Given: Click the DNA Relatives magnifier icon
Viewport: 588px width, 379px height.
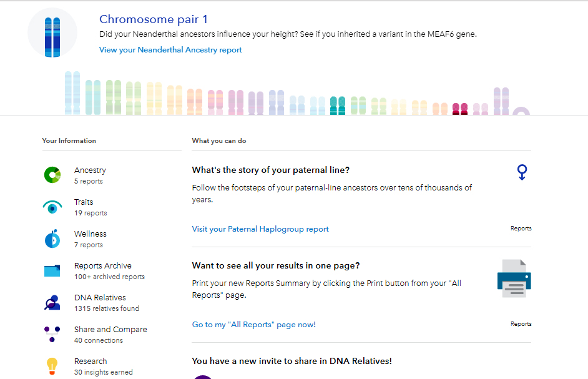Looking at the screenshot, I should (52, 303).
